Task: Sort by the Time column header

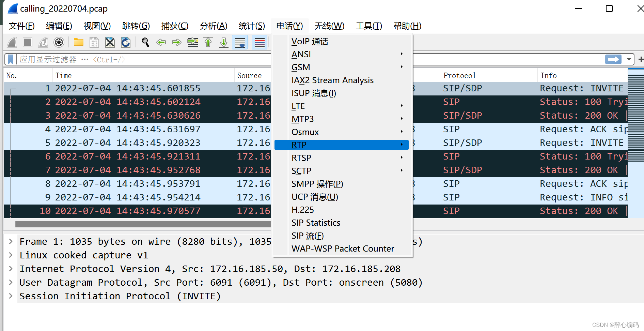Action: click(143, 75)
